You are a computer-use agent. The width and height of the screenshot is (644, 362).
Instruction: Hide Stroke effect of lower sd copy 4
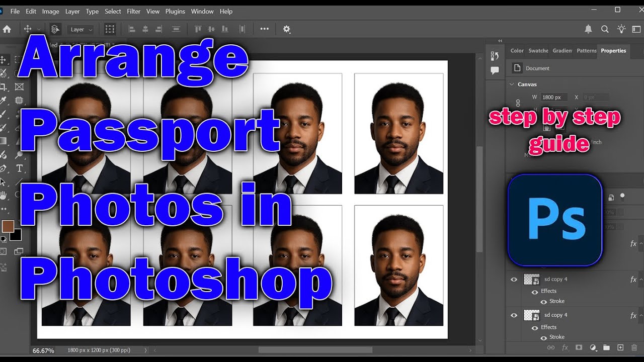click(x=543, y=337)
